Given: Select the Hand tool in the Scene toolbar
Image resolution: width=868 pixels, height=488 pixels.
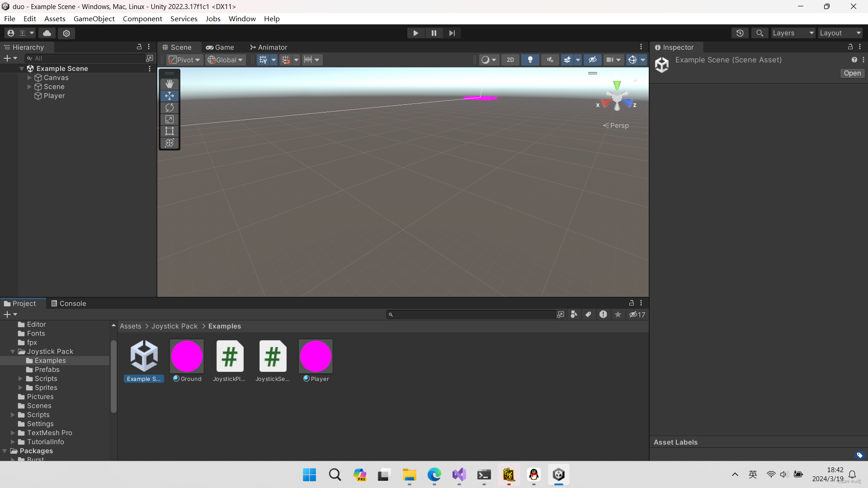Looking at the screenshot, I should pos(169,83).
